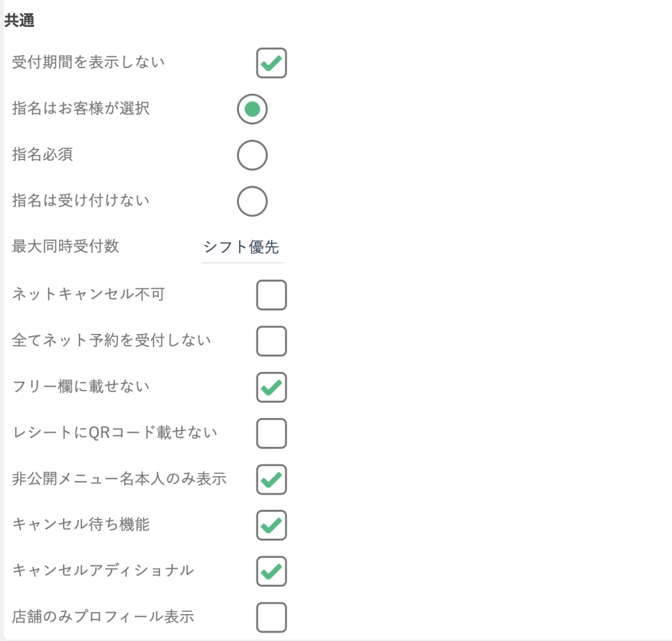The image size is (672, 641).
Task: Disable the キャンセル待ち機能 checkbox
Action: click(x=272, y=526)
